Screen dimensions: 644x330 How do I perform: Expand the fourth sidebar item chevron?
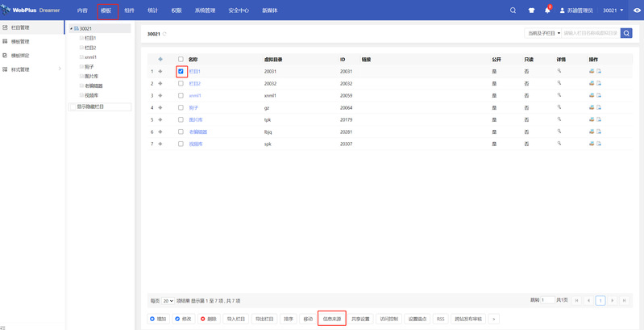[x=60, y=69]
